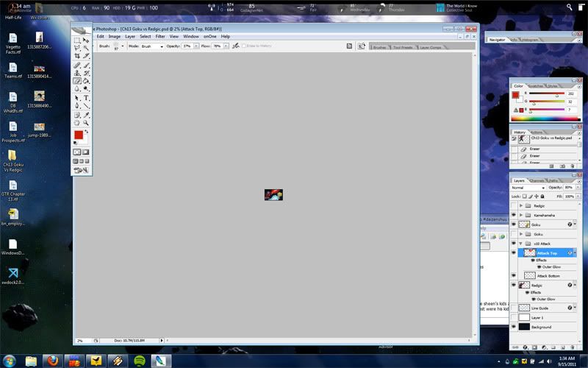Enable the Erase to History checkbox
Screen dimensions: 588x368
tap(244, 46)
